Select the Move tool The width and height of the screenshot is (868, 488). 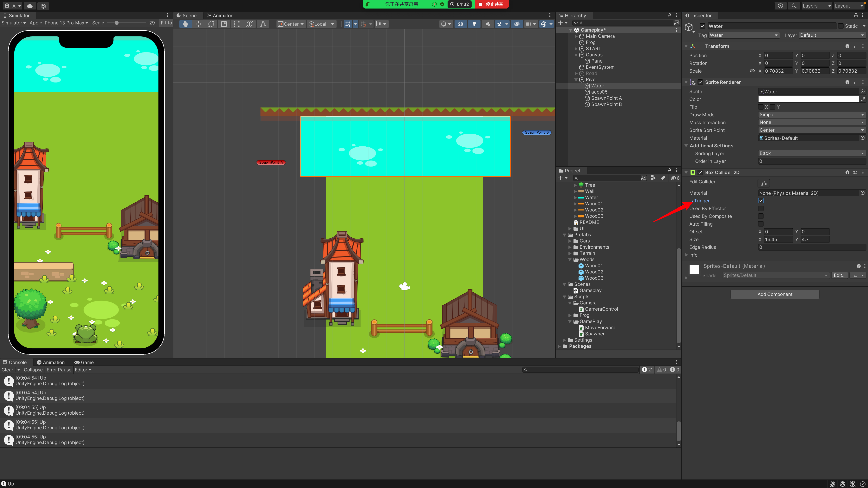pyautogui.click(x=198, y=24)
